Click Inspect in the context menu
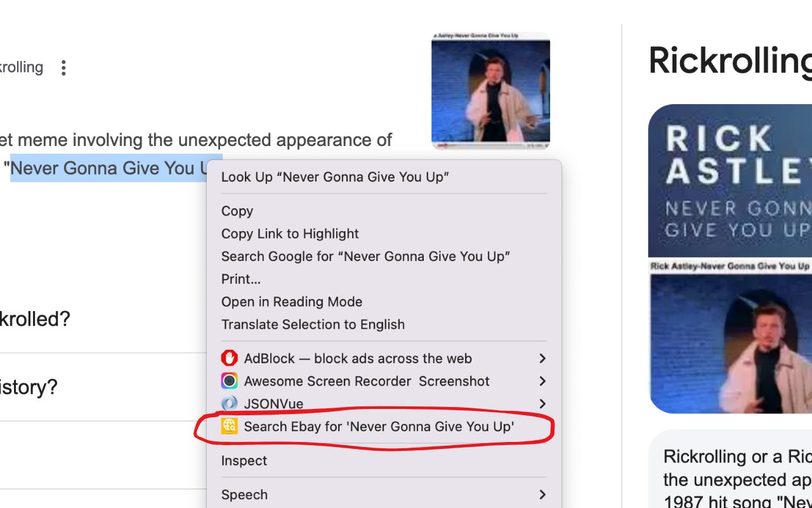812x508 pixels. (x=244, y=461)
